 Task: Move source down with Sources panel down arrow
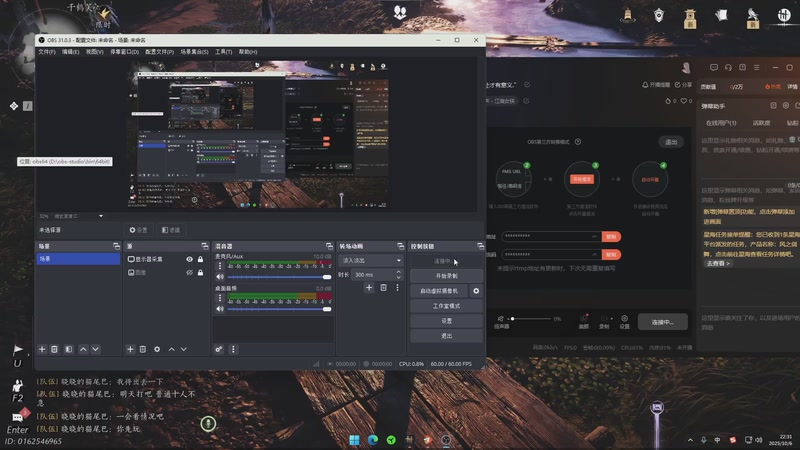[184, 349]
